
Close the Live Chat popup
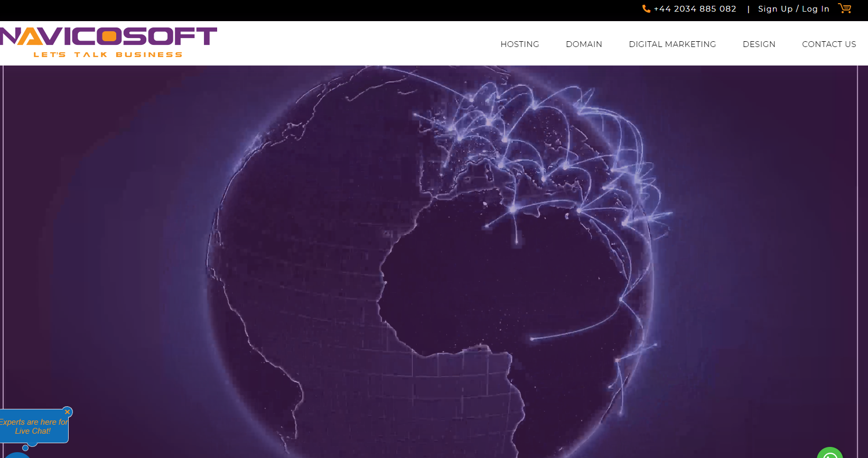(67, 412)
